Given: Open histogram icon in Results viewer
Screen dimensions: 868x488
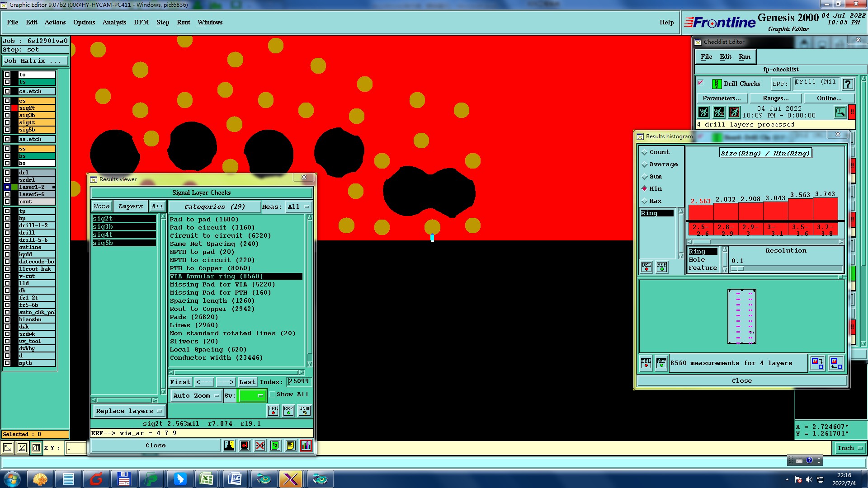Looking at the screenshot, I should coord(306,446).
